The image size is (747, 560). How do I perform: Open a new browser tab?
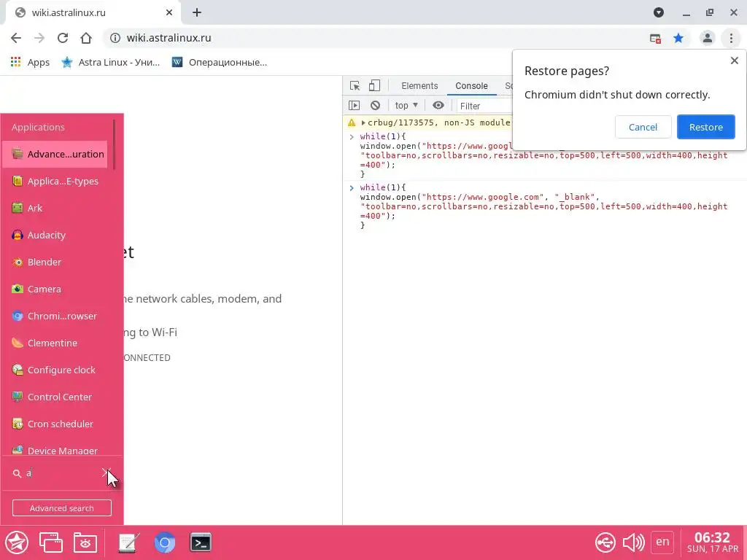pos(197,13)
